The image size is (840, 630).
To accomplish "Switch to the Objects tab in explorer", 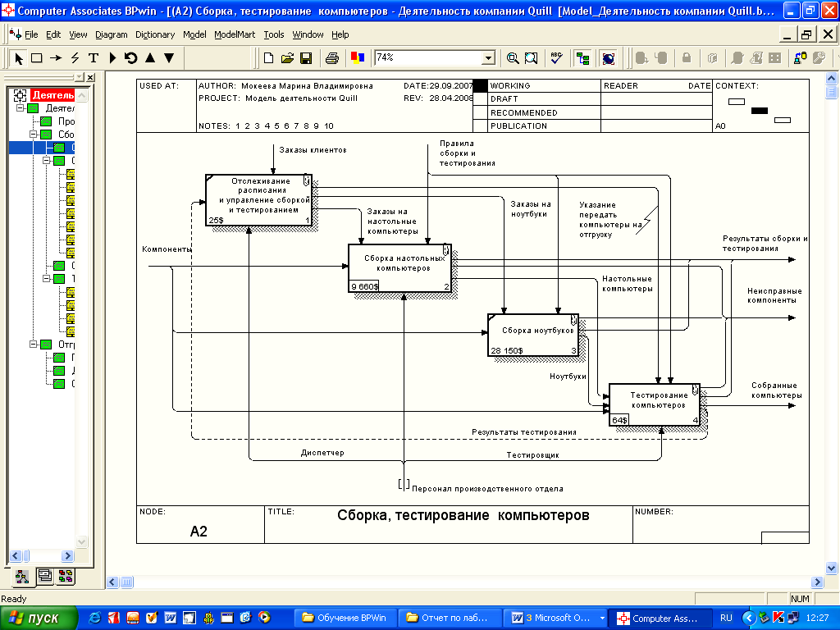I will click(66, 576).
